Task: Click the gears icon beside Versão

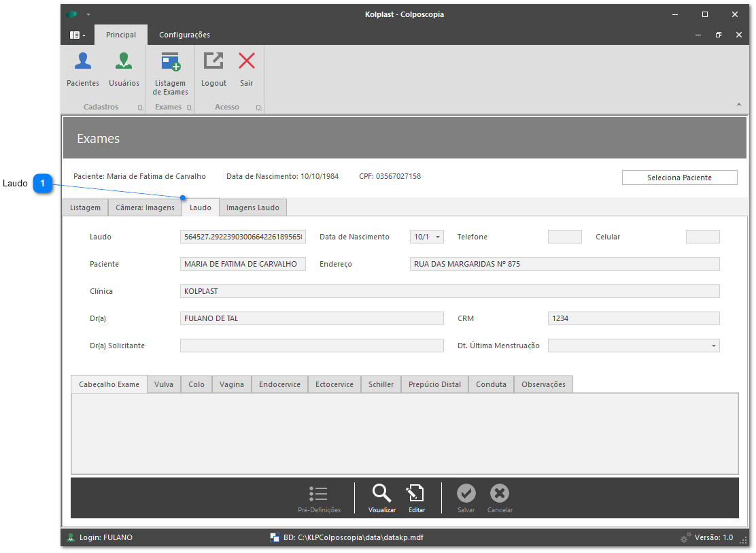Action: 685,537
